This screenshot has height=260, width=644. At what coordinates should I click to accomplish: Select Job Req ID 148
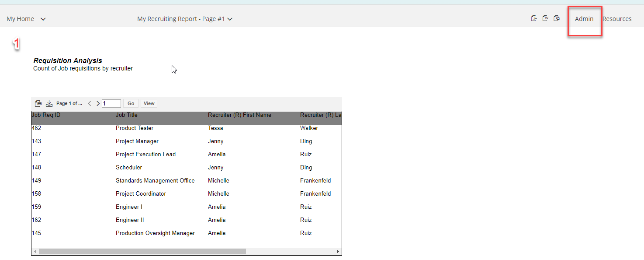36,168
